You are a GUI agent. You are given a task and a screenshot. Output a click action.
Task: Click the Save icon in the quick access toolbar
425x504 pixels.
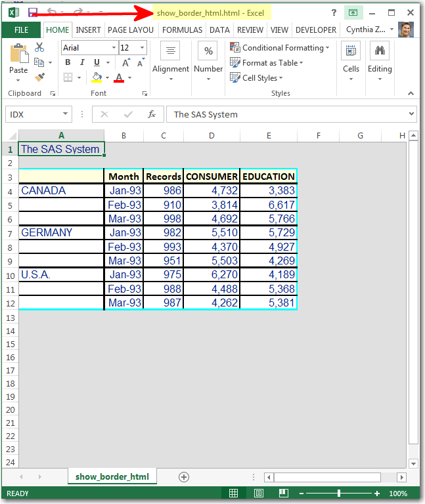click(x=33, y=12)
